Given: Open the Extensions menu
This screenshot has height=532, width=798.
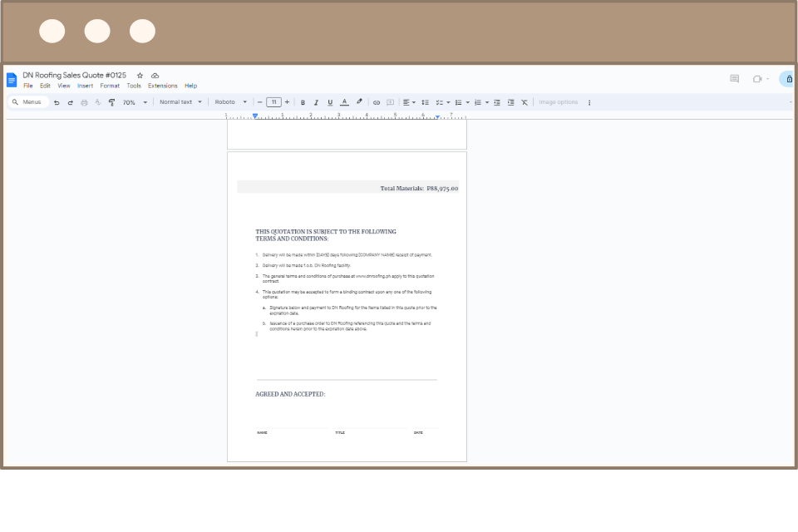Looking at the screenshot, I should [x=163, y=86].
